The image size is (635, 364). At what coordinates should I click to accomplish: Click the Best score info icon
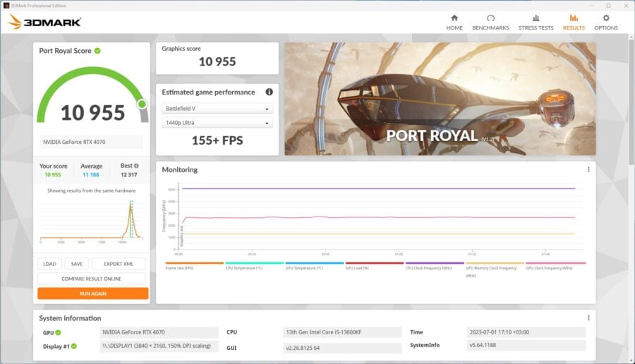click(136, 166)
